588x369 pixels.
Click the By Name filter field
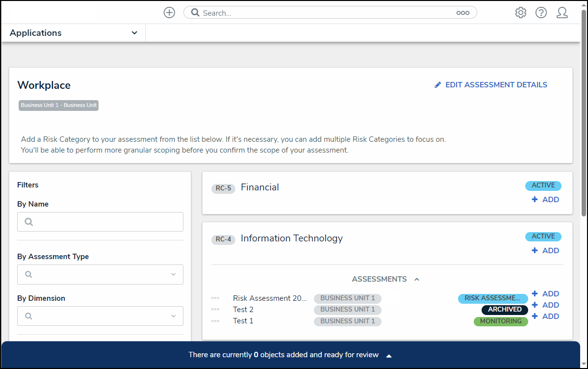[100, 222]
